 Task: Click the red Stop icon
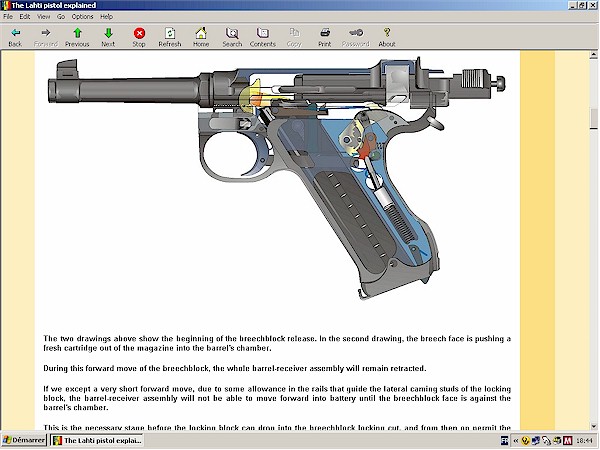[139, 33]
